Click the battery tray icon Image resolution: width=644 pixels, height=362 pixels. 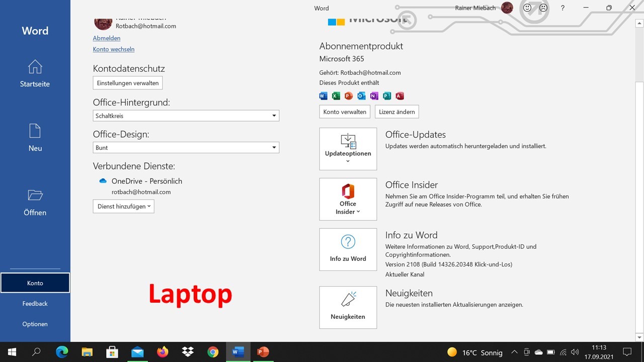551,352
